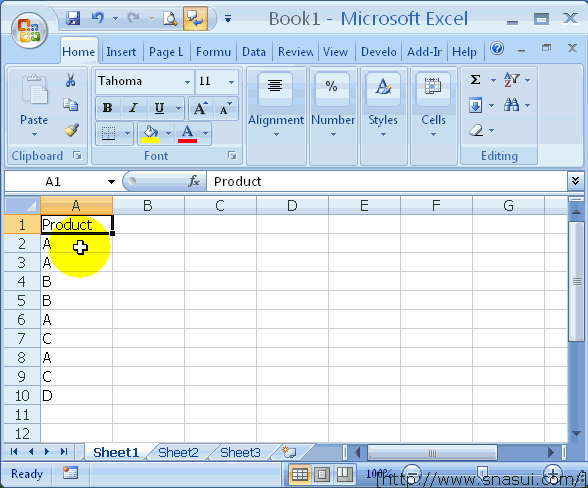Screen dimensions: 588x488
Task: Switch to Page Layout view
Action: click(322, 474)
